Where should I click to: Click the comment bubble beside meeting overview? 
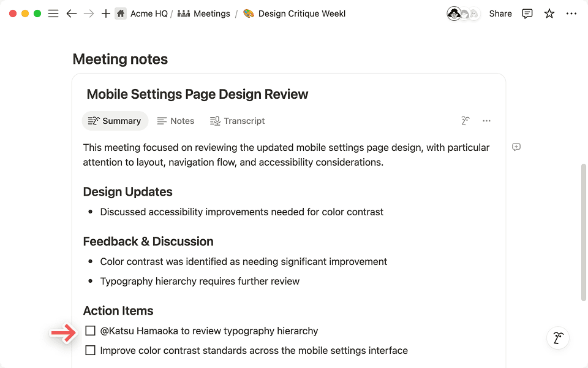tap(516, 147)
